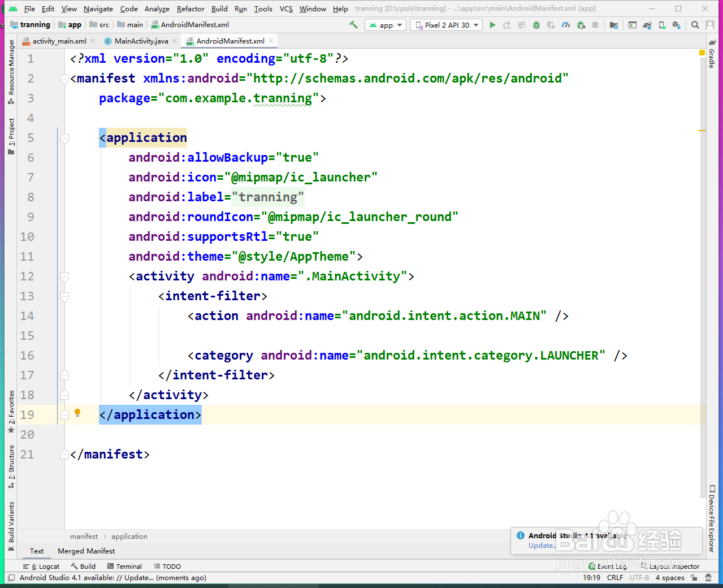Select the Debug 'app' icon
The height and width of the screenshot is (588, 723).
click(535, 25)
